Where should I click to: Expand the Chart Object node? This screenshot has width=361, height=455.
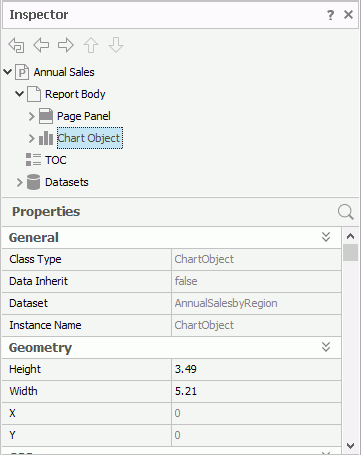coord(32,138)
